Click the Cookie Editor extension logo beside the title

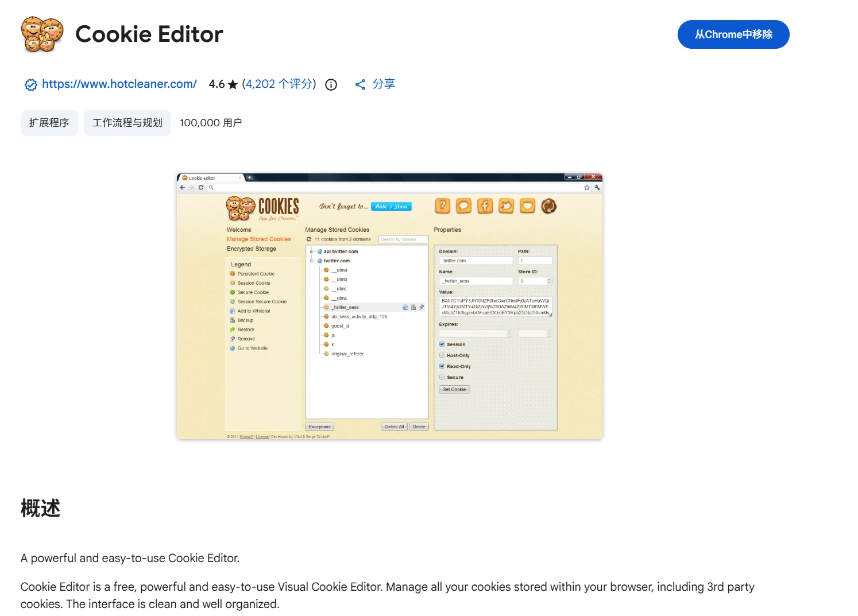tap(42, 34)
